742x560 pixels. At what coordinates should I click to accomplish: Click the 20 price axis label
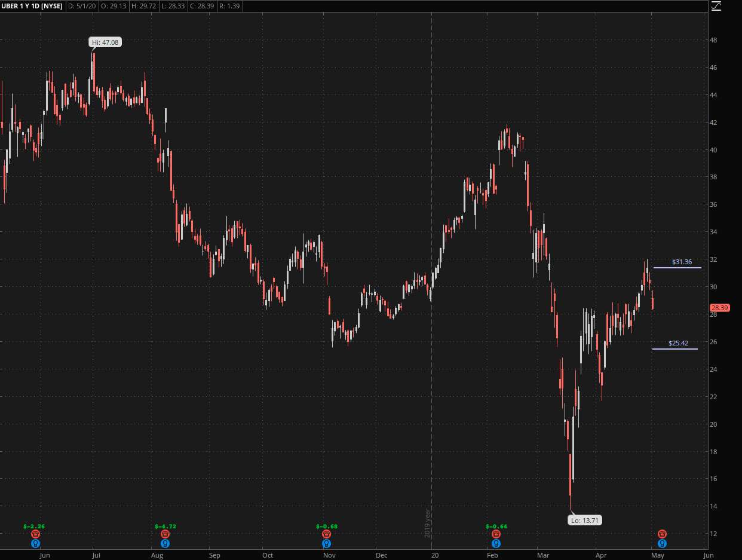(x=713, y=424)
